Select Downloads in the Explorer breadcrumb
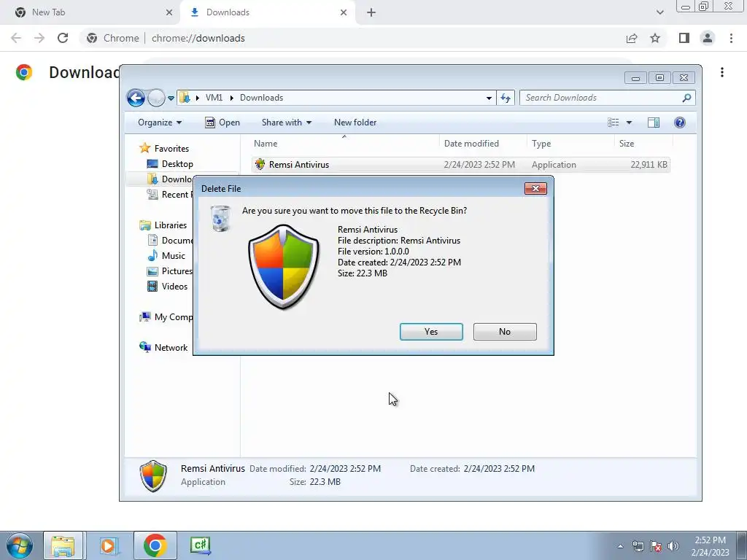The image size is (747, 560). tap(262, 98)
